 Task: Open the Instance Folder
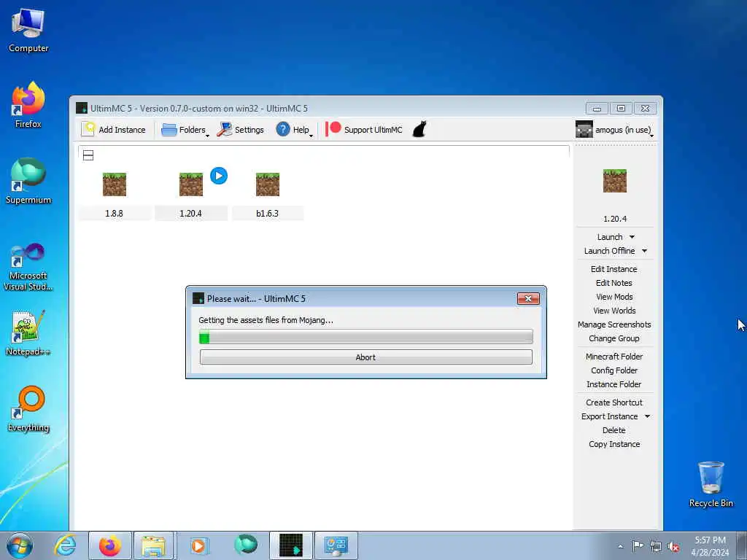pyautogui.click(x=614, y=384)
